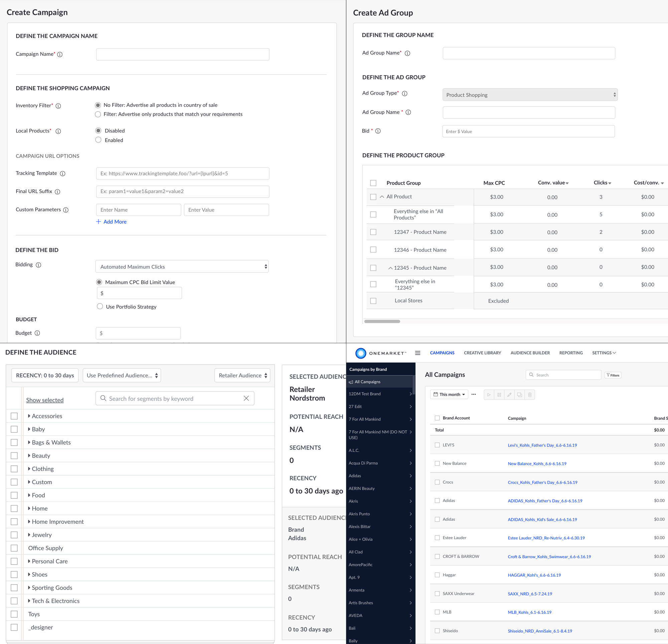Screen dimensions: 668x644
Task: Click the RECENCY: 0 to 30 days button
Action: [45, 375]
